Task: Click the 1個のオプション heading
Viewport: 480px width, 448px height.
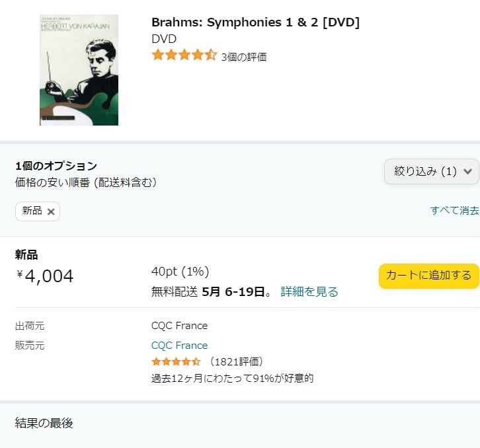Action: coord(56,166)
